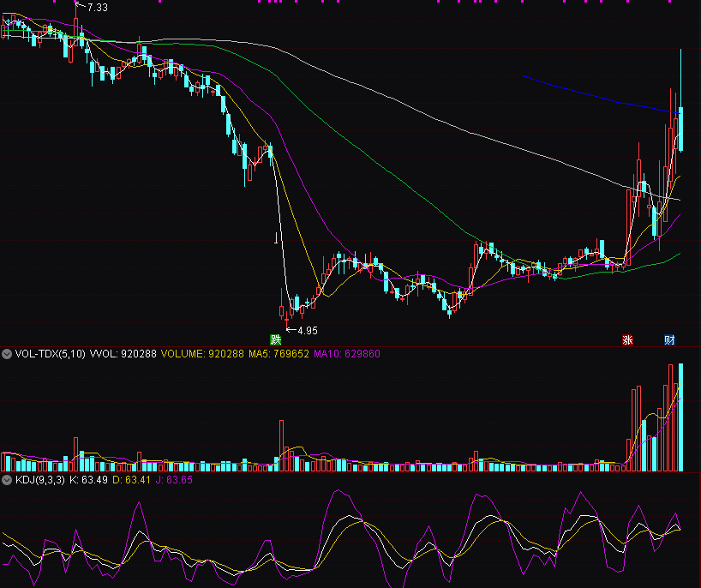Click the blue moving average line
This screenshot has width=701, height=588.
coord(591,94)
